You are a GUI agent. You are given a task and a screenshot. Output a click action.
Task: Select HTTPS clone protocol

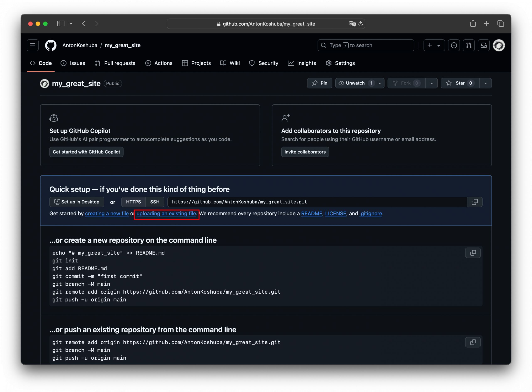pyautogui.click(x=133, y=202)
